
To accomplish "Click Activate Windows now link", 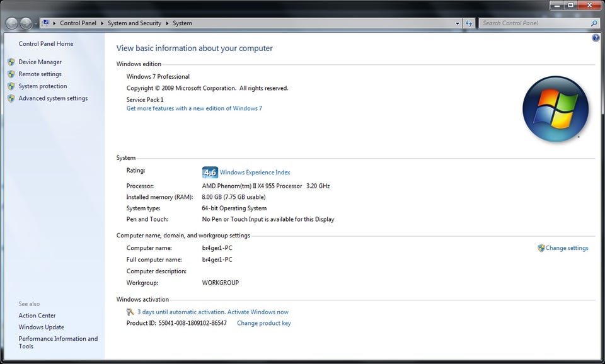I will pyautogui.click(x=258, y=312).
